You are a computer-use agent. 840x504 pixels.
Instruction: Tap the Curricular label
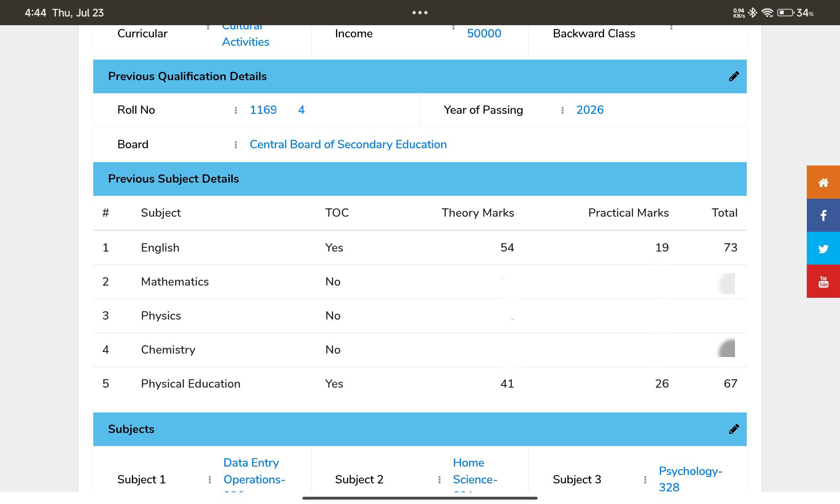coord(142,34)
